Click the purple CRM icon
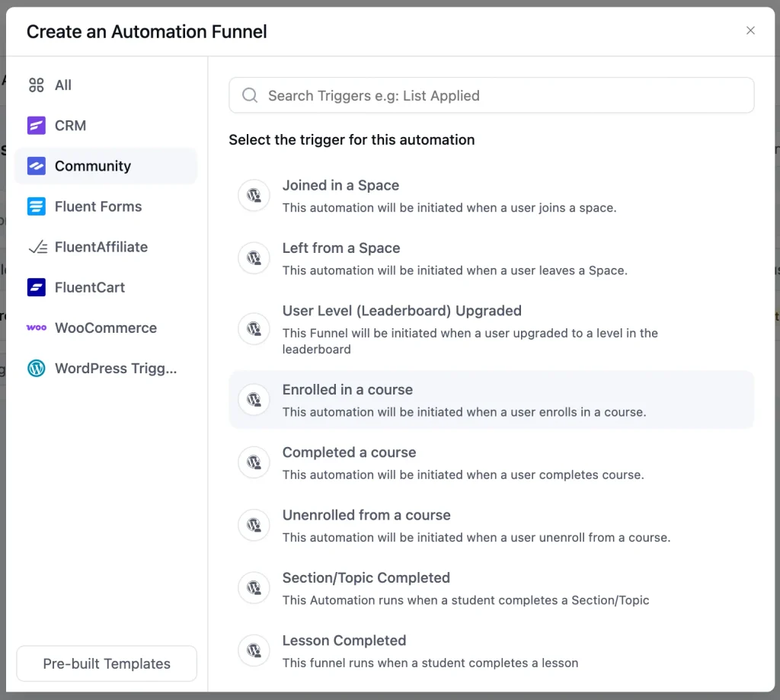Viewport: 780px width, 700px height. point(37,126)
